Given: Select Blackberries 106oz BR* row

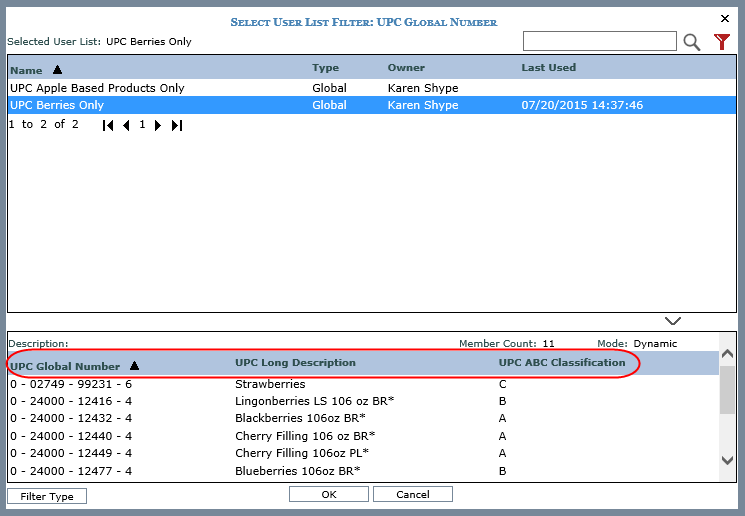Looking at the screenshot, I should tap(363, 418).
